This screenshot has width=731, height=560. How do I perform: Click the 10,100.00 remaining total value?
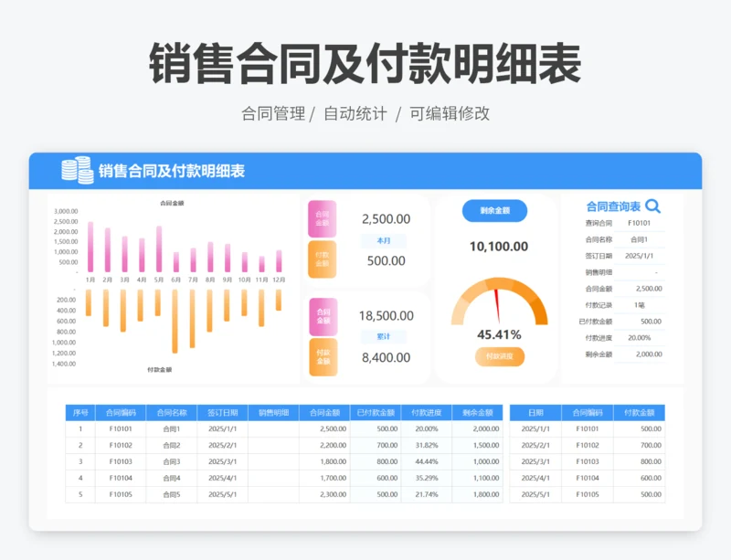tap(499, 247)
